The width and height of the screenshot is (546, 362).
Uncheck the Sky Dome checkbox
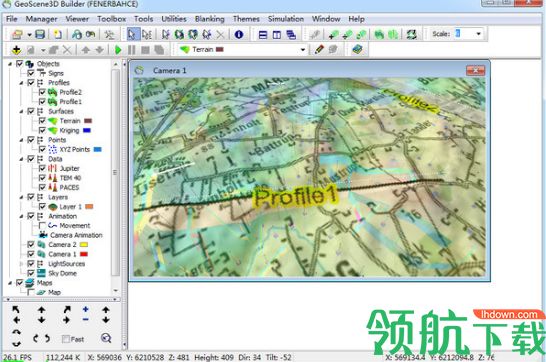(31, 273)
